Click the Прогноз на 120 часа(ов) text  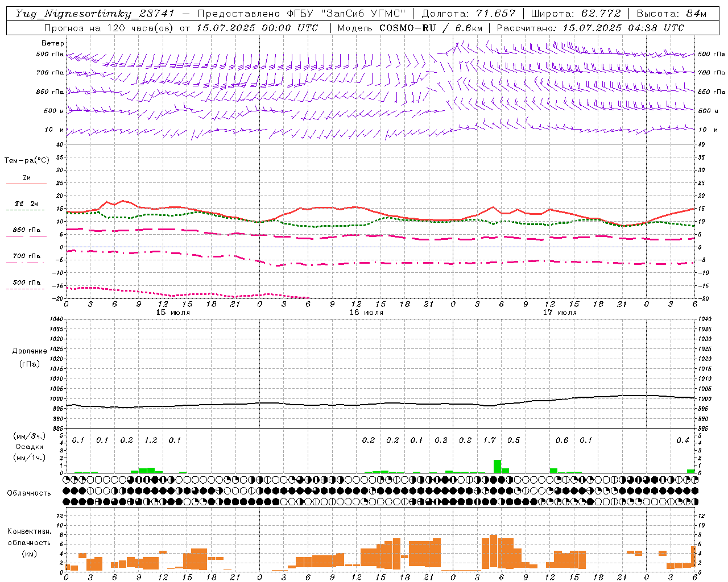tap(110, 28)
